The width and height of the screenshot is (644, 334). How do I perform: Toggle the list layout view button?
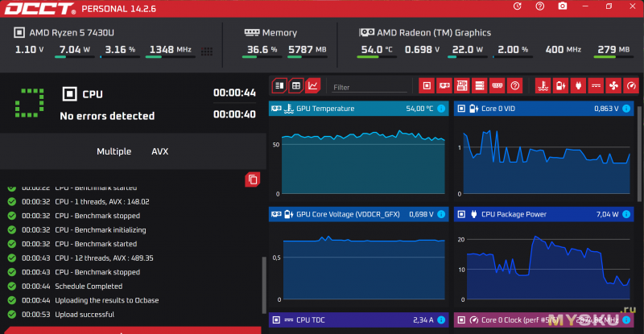pos(279,85)
